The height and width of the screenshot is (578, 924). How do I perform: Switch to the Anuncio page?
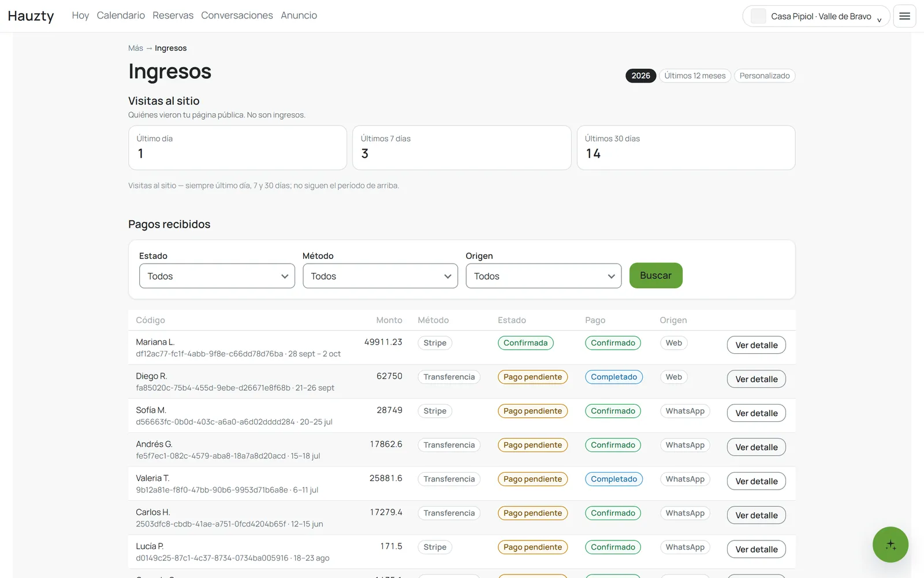click(x=299, y=16)
